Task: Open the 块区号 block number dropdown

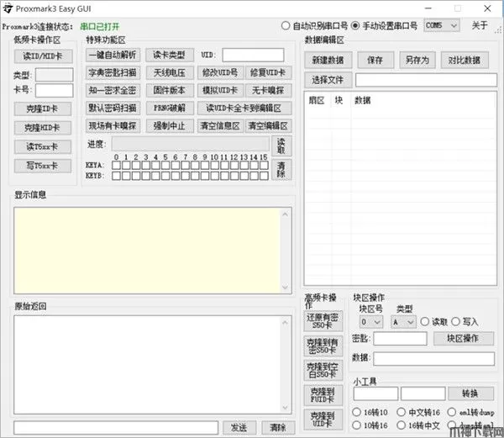Action: [371, 322]
